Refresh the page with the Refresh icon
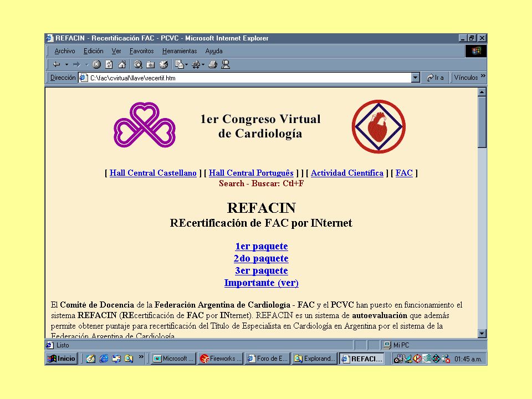Image resolution: width=532 pixels, height=399 pixels. (109, 64)
